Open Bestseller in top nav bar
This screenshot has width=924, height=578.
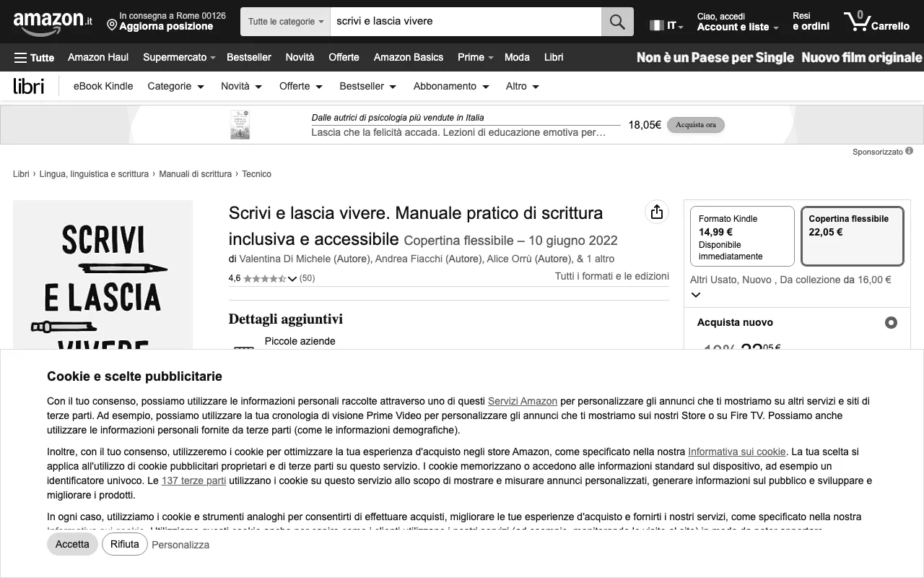[249, 57]
